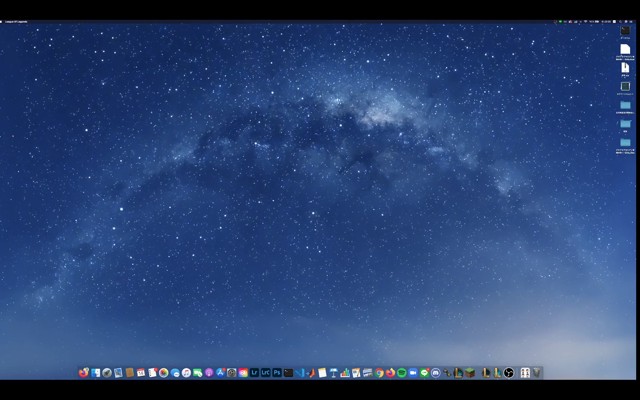Open Messages blue bubble icon in dock
This screenshot has height=400, width=640.
coord(175,373)
